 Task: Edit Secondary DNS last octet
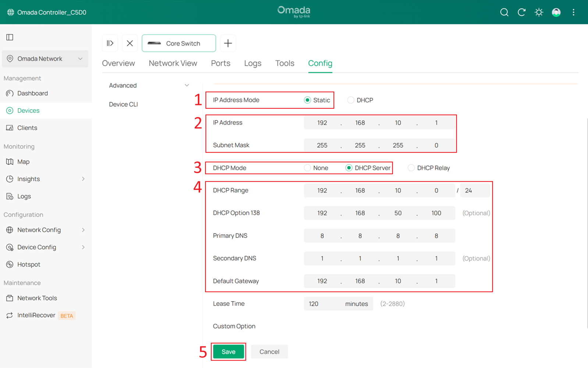pyautogui.click(x=436, y=259)
